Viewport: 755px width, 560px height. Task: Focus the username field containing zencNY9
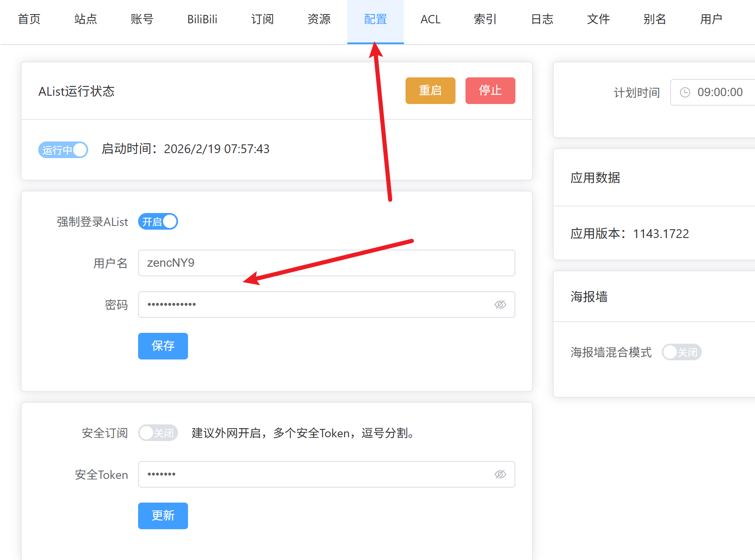pos(327,263)
